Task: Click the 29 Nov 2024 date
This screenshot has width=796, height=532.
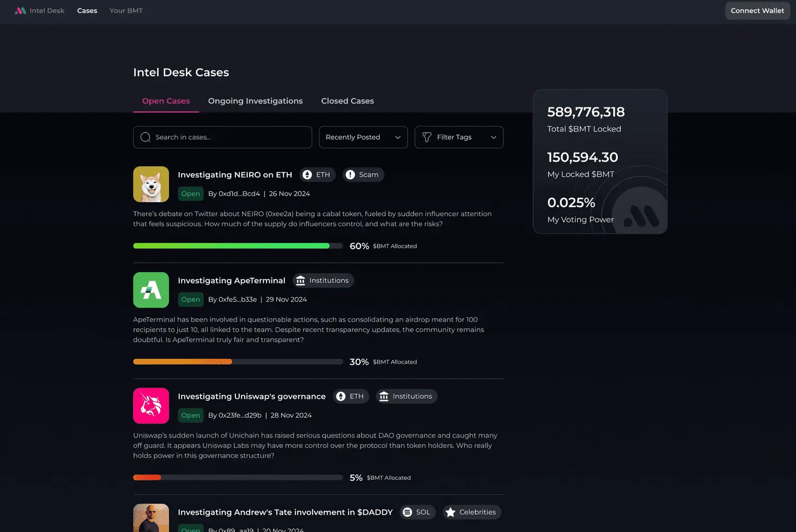Action: click(x=286, y=299)
